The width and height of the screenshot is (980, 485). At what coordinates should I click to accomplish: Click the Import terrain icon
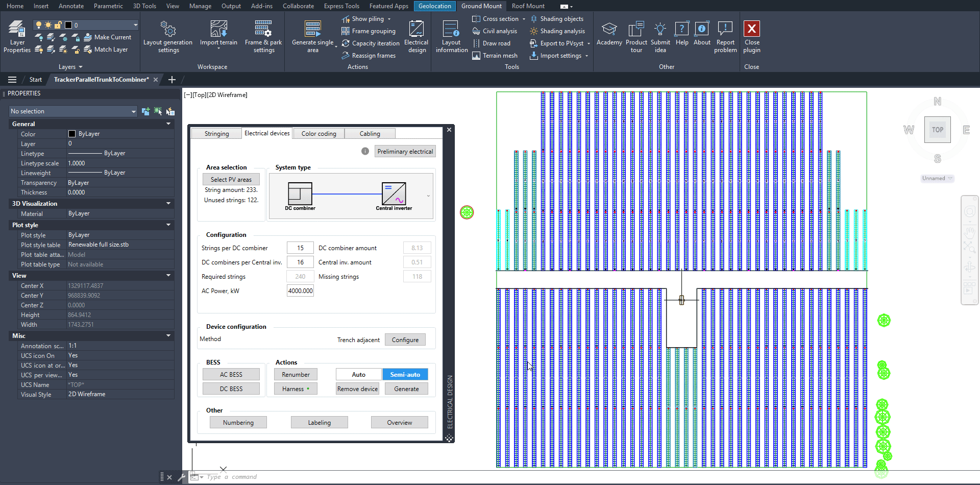point(218,30)
